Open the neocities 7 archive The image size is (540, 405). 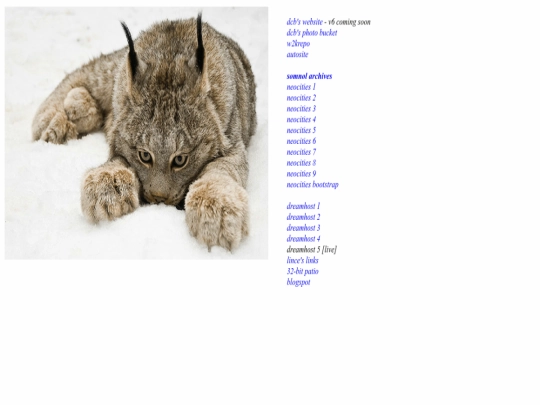pyautogui.click(x=301, y=152)
